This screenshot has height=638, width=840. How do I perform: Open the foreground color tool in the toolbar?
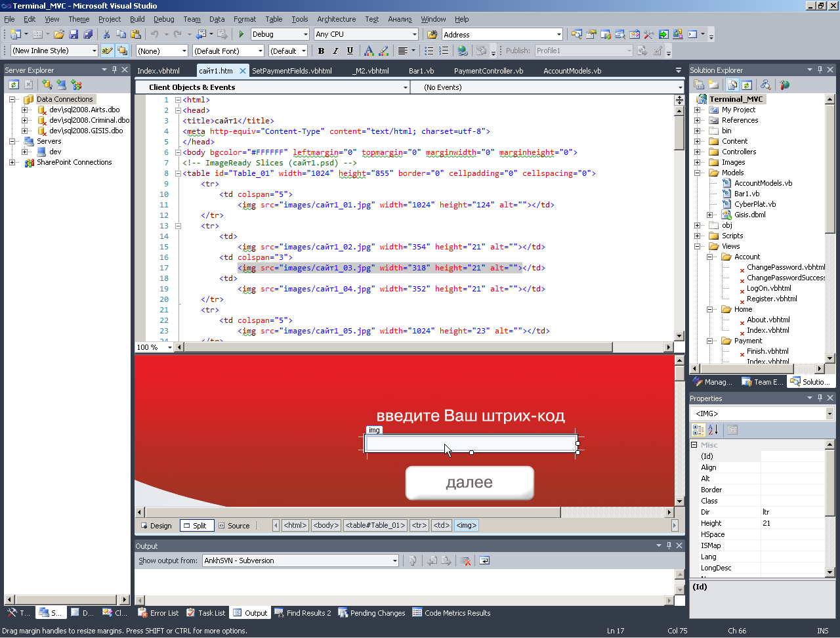coord(369,51)
